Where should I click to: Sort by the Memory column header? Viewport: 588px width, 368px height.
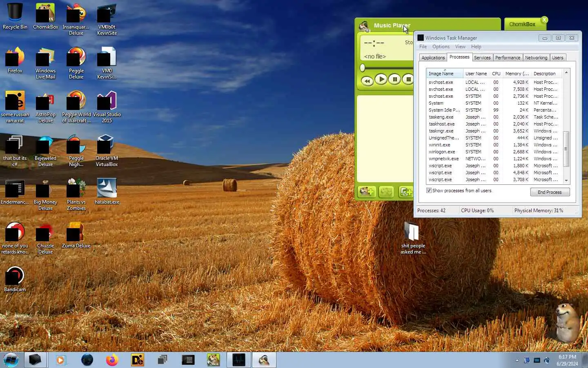(x=517, y=74)
